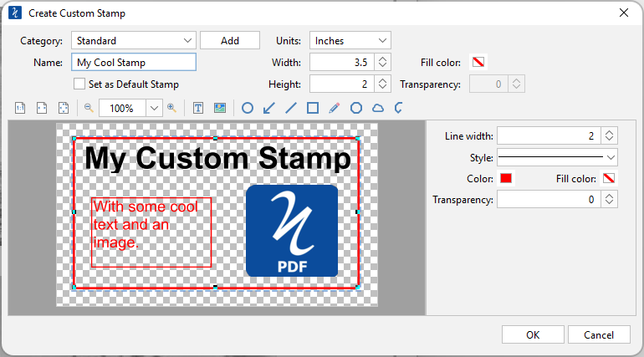Click the Line width value field
Screen dimensions: 644x357
tap(549, 135)
